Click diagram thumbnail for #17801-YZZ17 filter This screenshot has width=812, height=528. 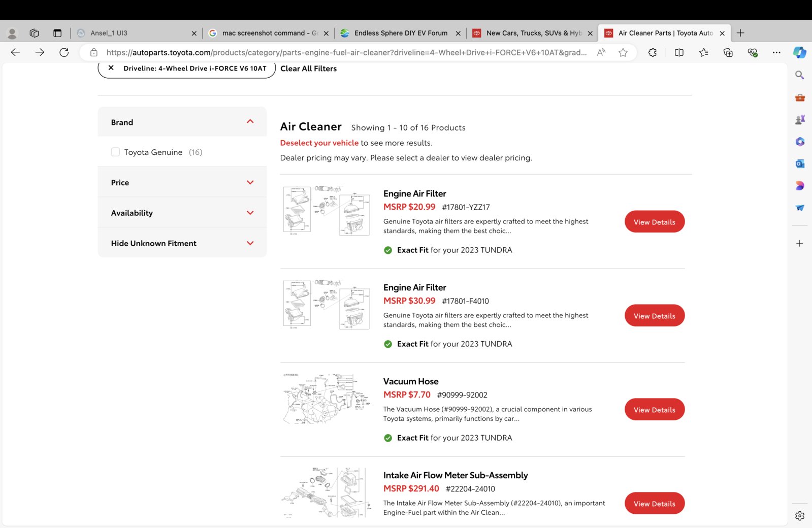pyautogui.click(x=327, y=211)
